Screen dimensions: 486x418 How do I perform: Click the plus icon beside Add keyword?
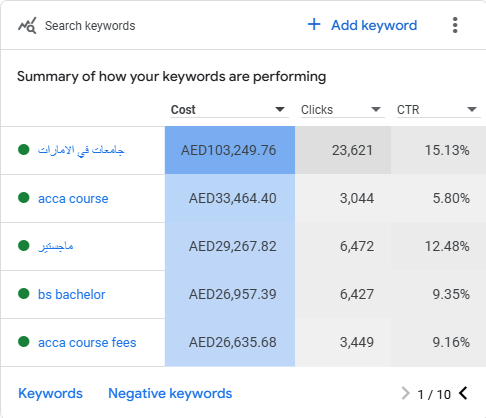click(314, 24)
